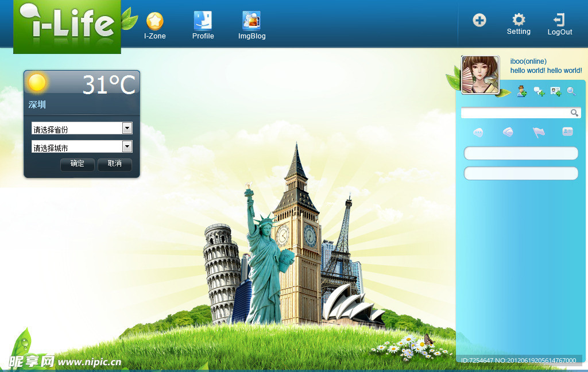Image resolution: width=588 pixels, height=372 pixels.
Task: Click the search box magnifier button
Action: [574, 113]
